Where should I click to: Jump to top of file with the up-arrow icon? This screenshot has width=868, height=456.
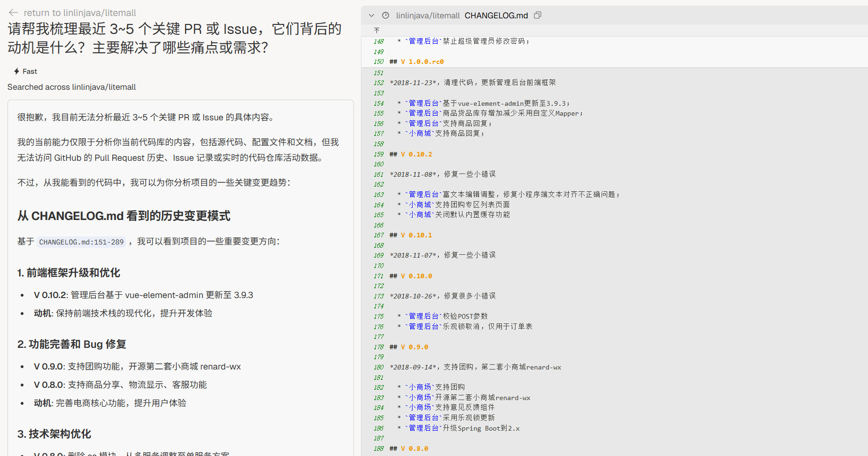point(376,30)
